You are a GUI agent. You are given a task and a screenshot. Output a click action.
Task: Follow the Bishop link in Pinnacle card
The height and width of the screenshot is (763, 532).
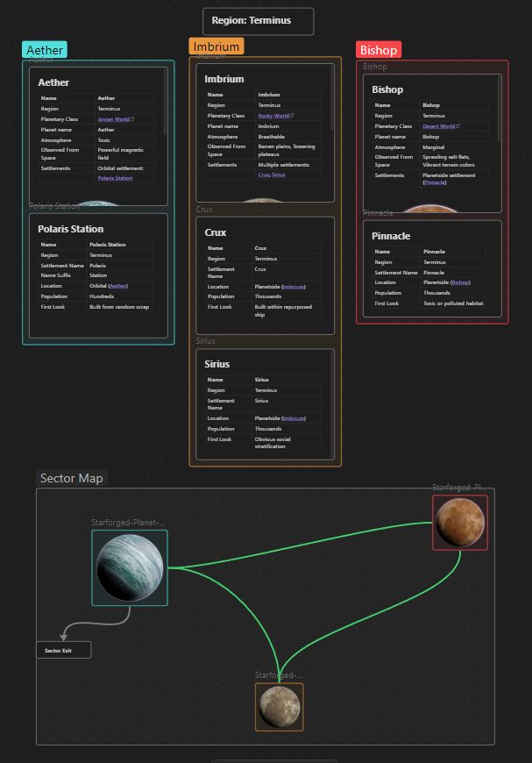tap(460, 282)
